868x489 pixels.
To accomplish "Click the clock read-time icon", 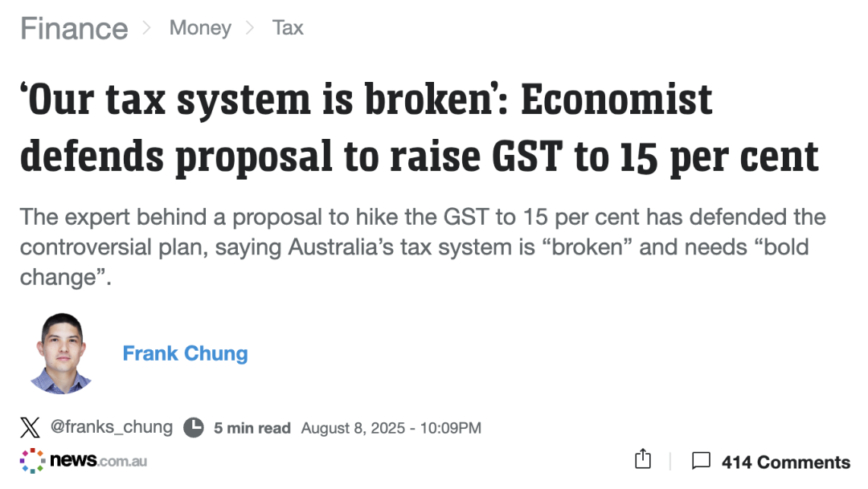I will (194, 427).
